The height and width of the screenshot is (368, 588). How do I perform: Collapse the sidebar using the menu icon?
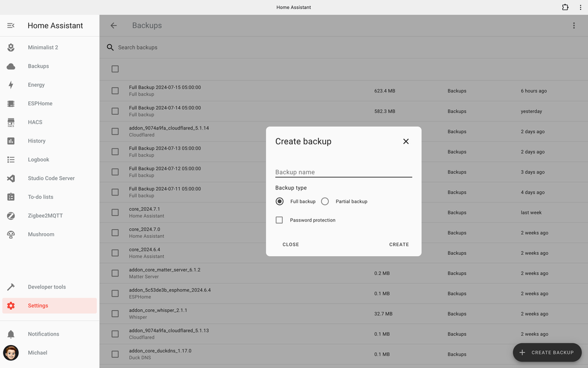(11, 26)
